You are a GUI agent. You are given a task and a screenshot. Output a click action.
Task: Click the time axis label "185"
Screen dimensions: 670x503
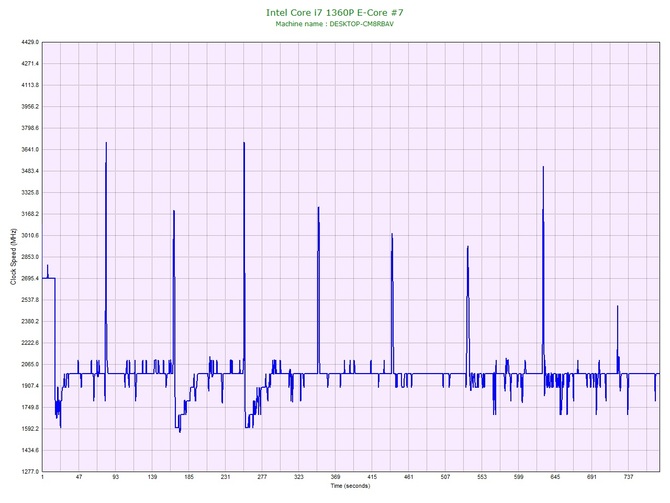click(189, 477)
